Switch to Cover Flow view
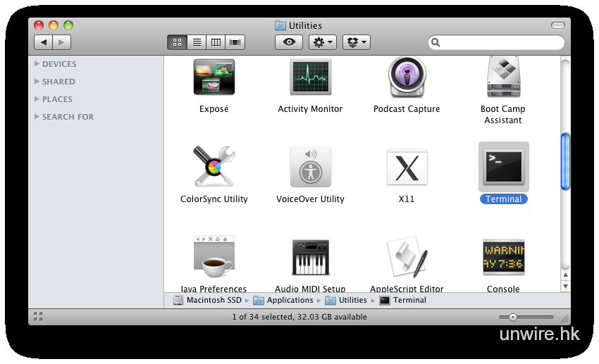Screen dimensions: 599x364 pyautogui.click(x=235, y=42)
